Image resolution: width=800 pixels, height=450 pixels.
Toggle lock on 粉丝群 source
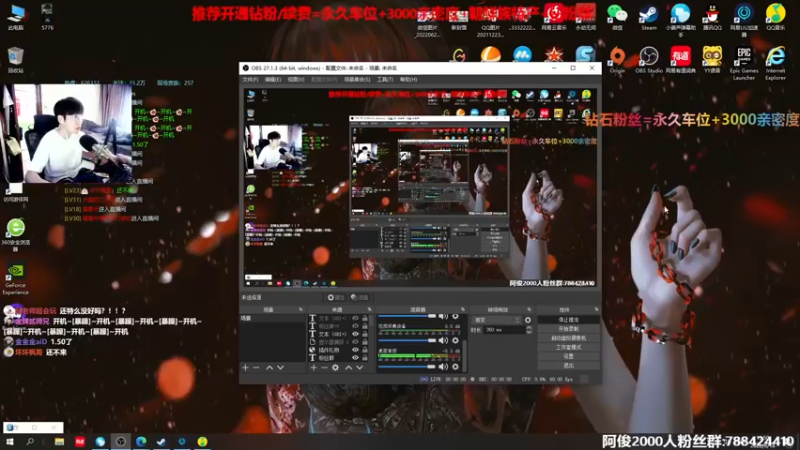(365, 358)
